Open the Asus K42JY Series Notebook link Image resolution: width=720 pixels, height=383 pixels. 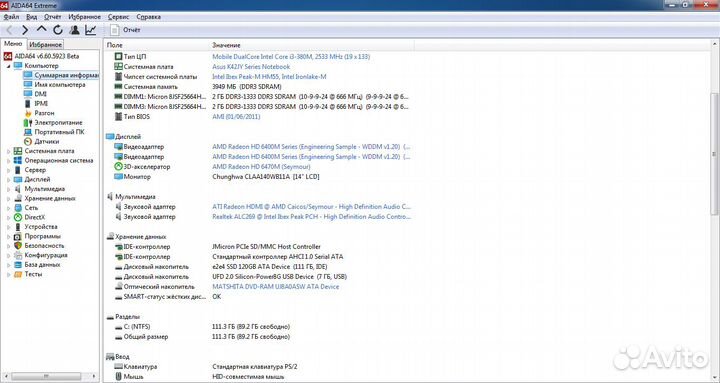point(251,67)
